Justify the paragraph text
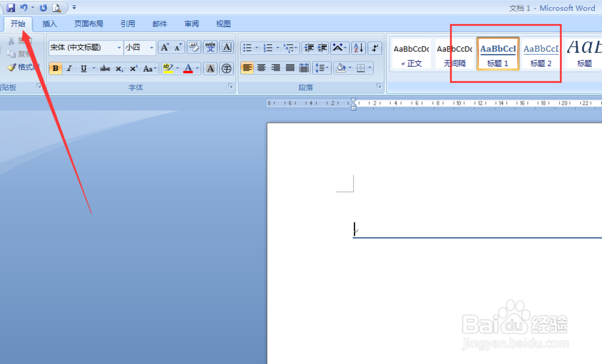 [x=290, y=68]
